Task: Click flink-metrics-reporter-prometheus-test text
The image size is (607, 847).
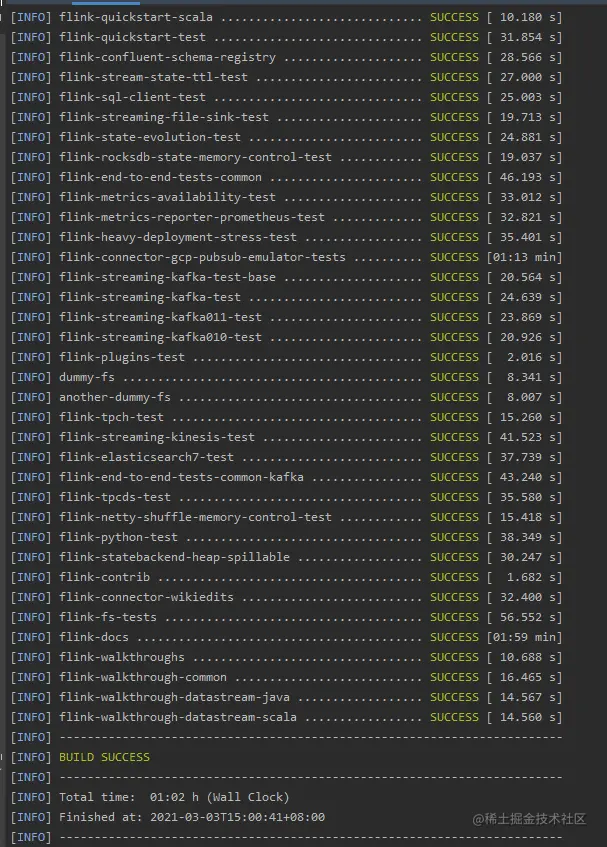Action: [192, 217]
